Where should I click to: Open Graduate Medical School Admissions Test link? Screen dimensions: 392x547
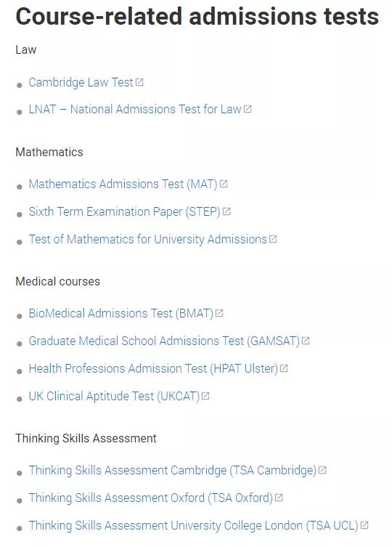(164, 341)
